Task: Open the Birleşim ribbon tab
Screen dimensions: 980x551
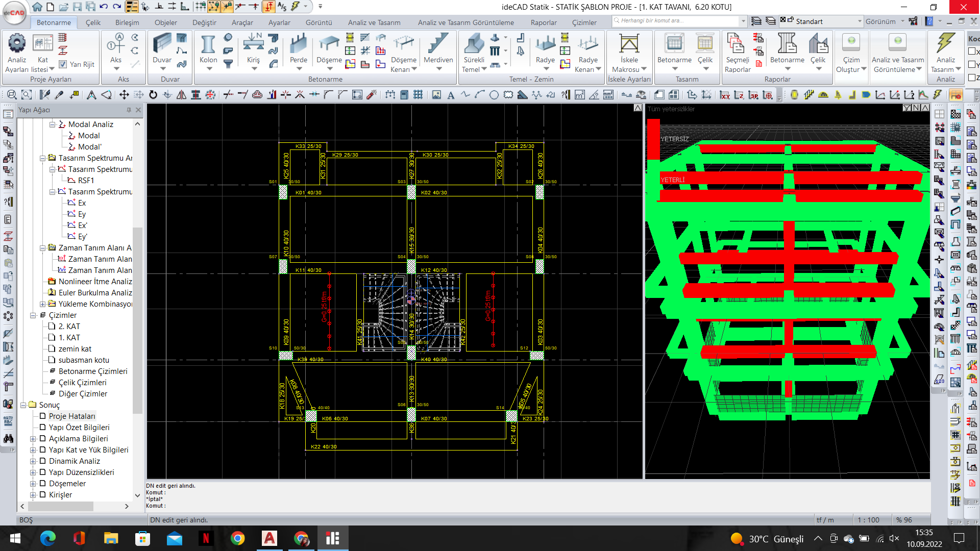Action: 127,22
